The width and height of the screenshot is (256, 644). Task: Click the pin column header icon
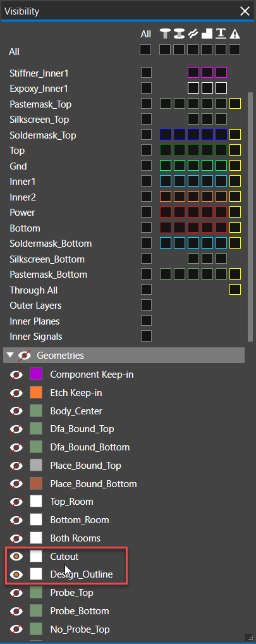tap(165, 34)
